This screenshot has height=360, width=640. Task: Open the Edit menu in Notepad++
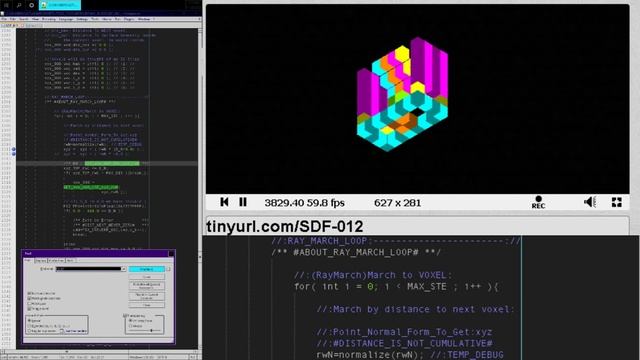point(13,19)
